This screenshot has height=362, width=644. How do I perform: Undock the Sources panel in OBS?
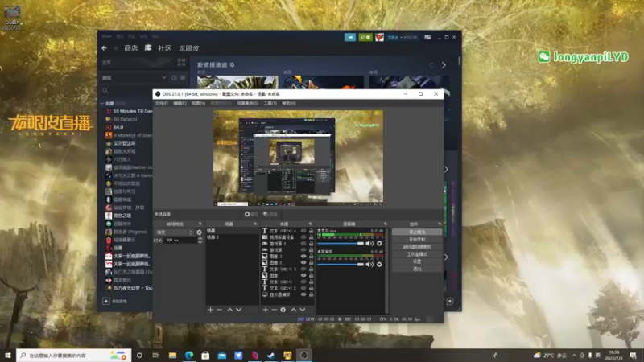[x=310, y=224]
